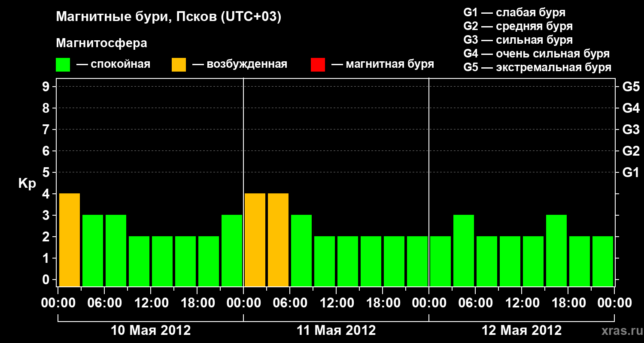Select the 15:00–18:00 bar on 10 May
644x343 pixels.
tap(185, 261)
